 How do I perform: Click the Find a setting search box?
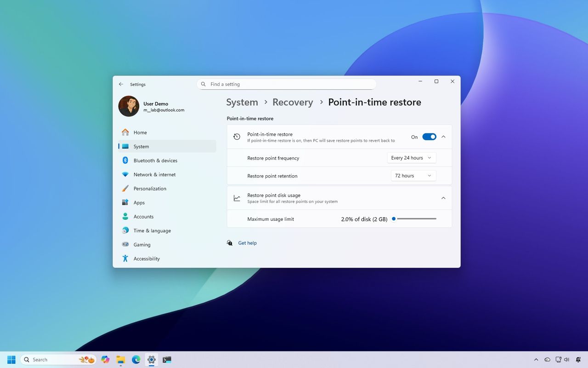coord(287,84)
